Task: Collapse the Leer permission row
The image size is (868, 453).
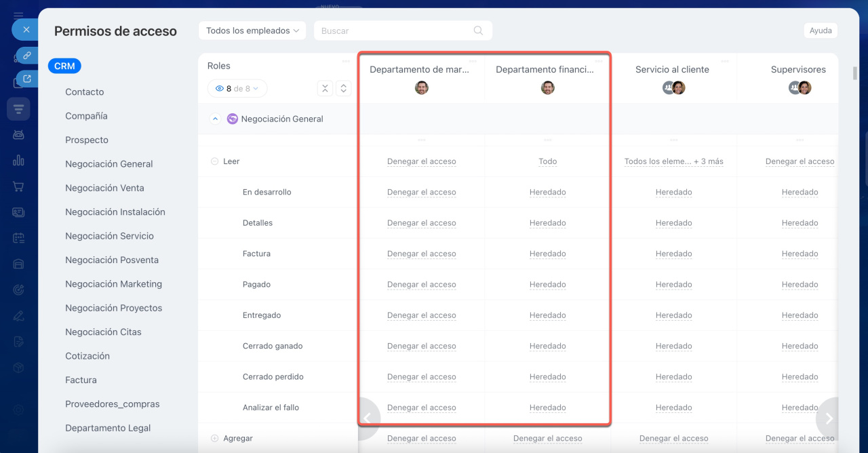Action: 214,161
